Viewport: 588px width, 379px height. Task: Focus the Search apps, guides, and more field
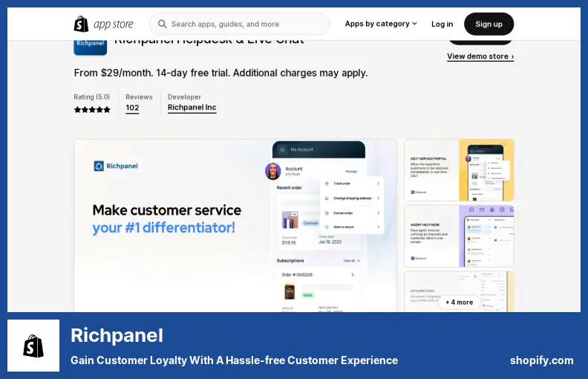click(x=240, y=24)
